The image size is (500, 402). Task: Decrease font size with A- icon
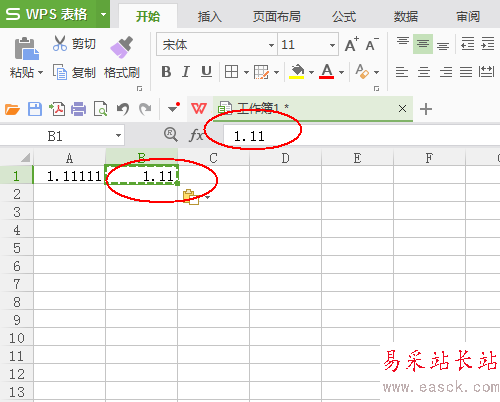(x=372, y=44)
